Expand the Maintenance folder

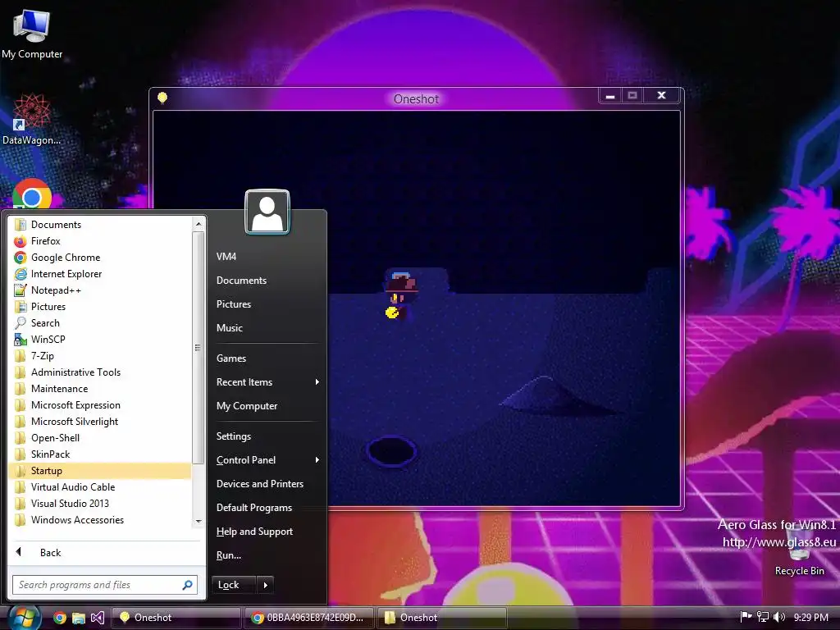pyautogui.click(x=51, y=388)
